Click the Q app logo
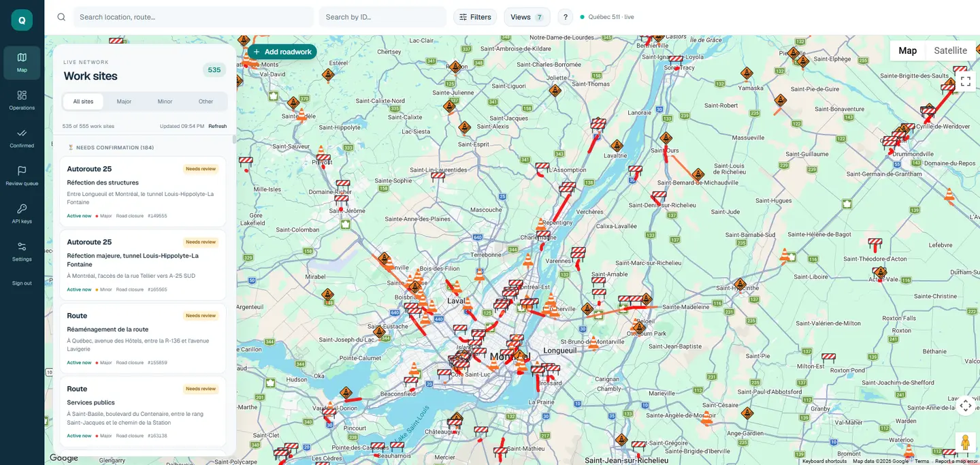The width and height of the screenshot is (980, 465). point(22,20)
